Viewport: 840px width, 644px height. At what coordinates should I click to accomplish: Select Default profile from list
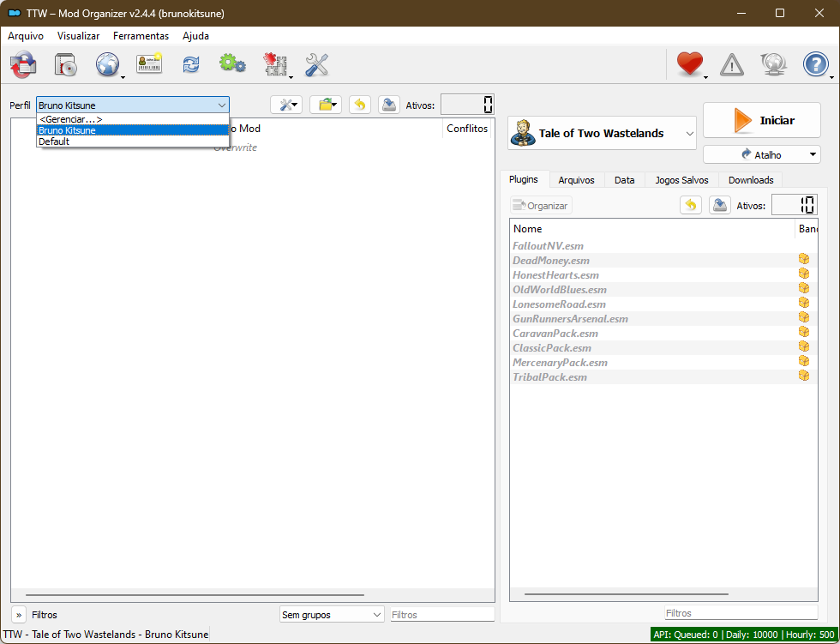133,141
